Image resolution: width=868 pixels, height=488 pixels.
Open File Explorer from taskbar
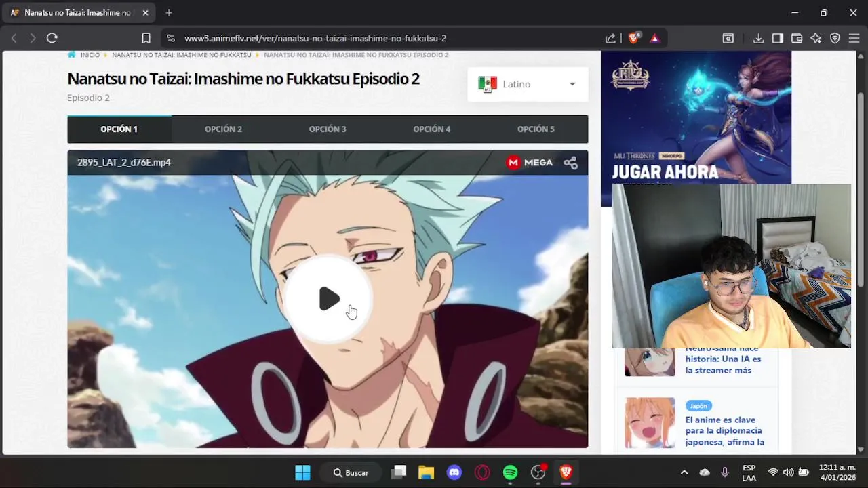[426, 472]
